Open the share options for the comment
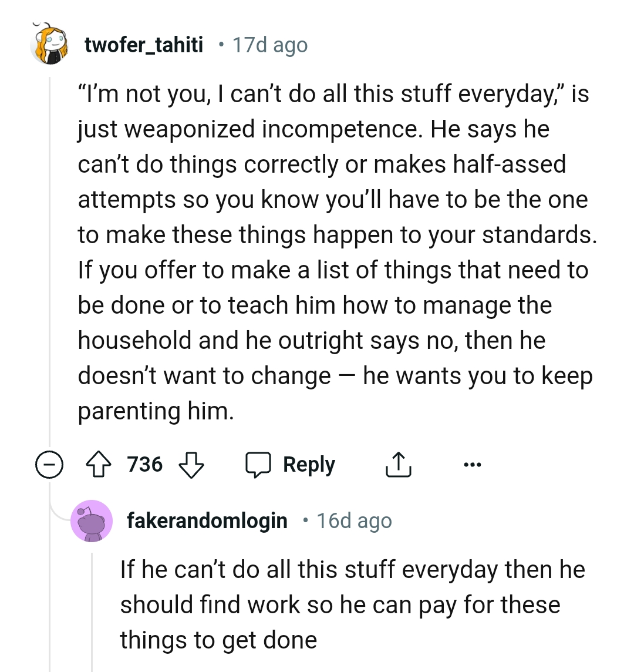 click(x=398, y=463)
